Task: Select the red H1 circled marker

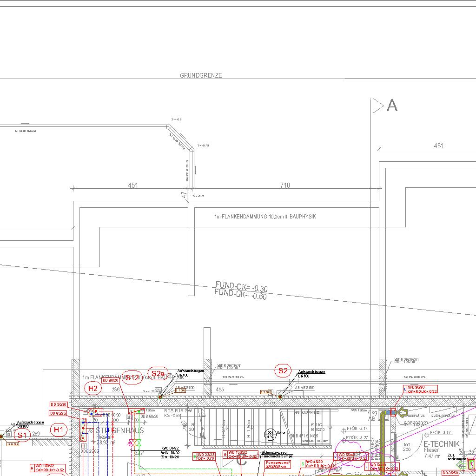Action: coord(59,430)
